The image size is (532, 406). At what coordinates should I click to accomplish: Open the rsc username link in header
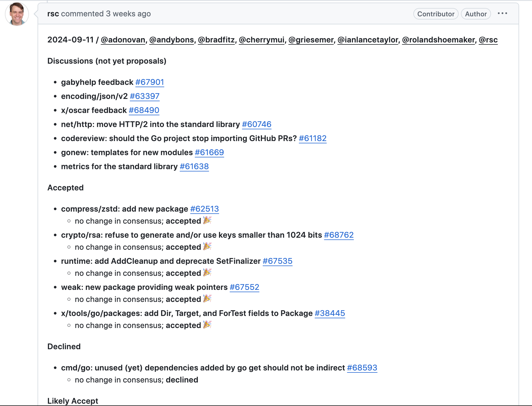pos(53,14)
